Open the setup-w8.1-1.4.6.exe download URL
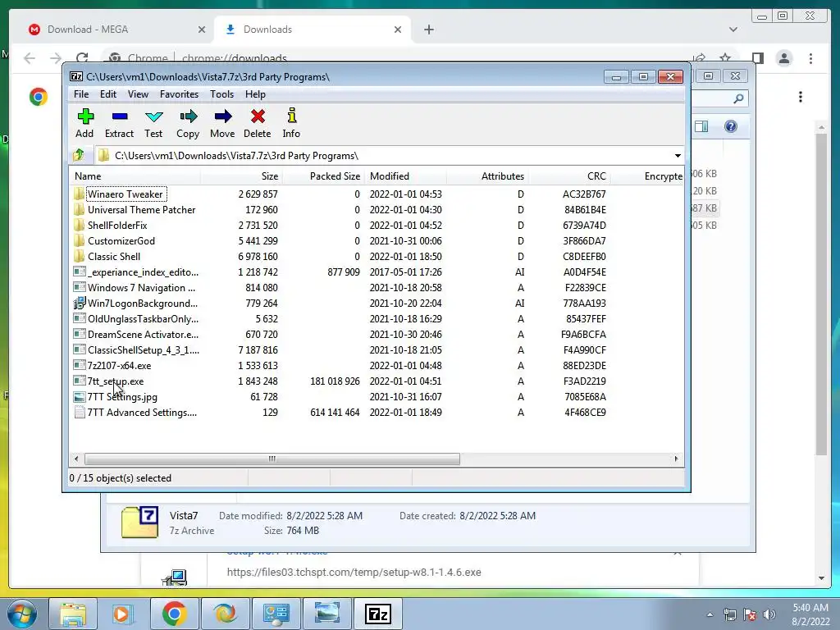Screen dimensions: 840x630 (x=354, y=572)
